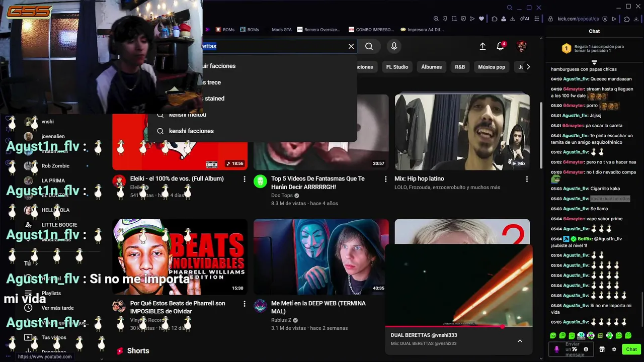Open the Pharrell Williams beats thumbnail
The image size is (644, 362).
click(180, 257)
